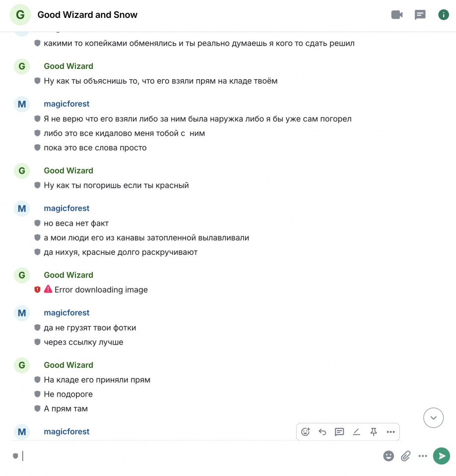
Task: Pin the message with pushpin icon
Action: coord(374,432)
